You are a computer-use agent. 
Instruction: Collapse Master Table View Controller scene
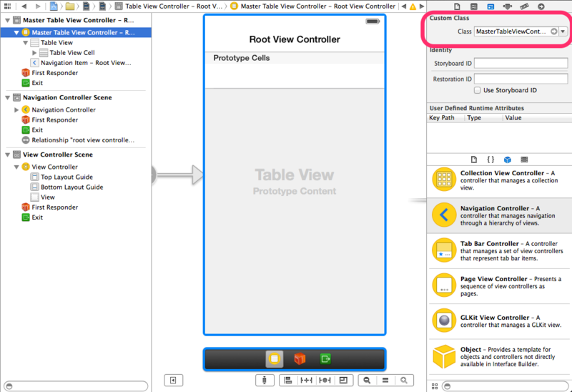(7, 21)
